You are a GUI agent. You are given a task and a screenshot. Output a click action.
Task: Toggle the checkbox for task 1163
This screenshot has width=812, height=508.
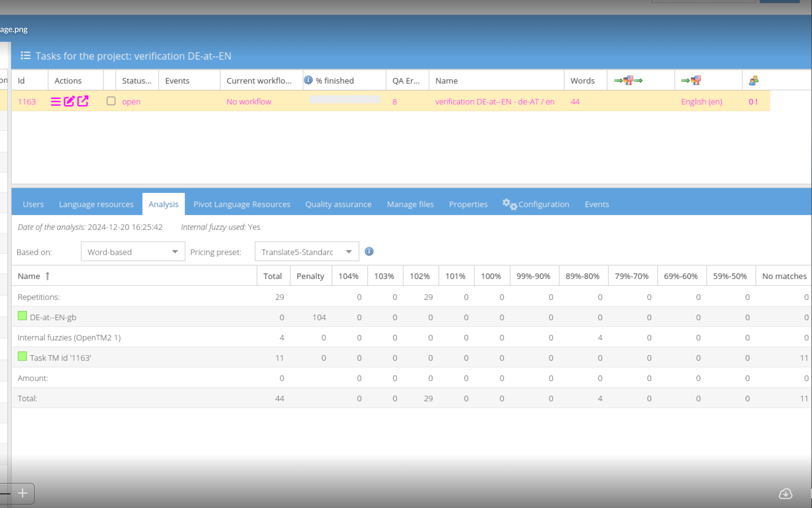coord(111,101)
